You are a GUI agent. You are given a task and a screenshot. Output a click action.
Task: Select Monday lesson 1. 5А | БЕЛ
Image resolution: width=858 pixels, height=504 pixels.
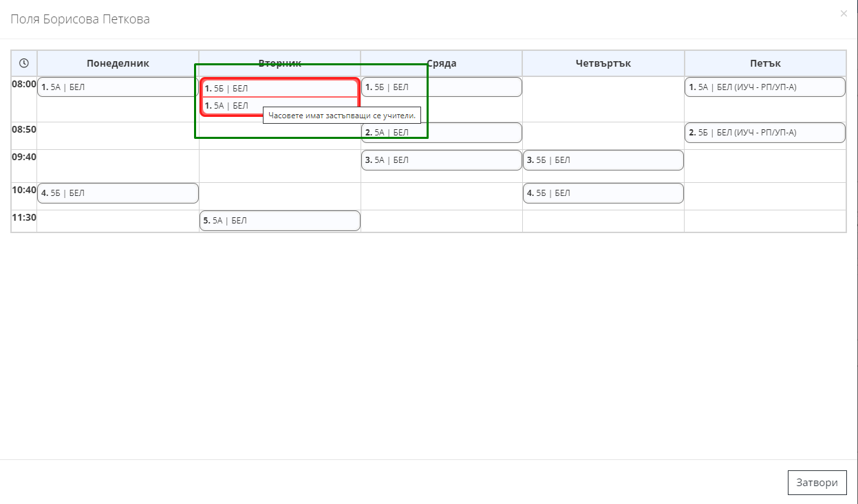tap(118, 87)
